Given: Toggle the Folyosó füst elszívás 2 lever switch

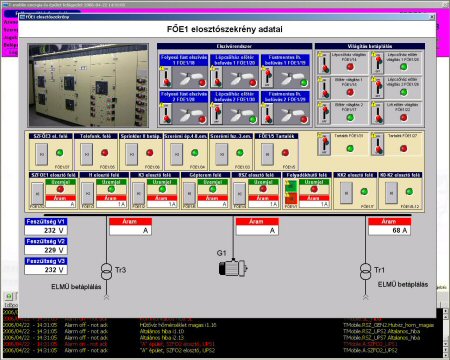Looking at the screenshot, I should pyautogui.click(x=166, y=114).
